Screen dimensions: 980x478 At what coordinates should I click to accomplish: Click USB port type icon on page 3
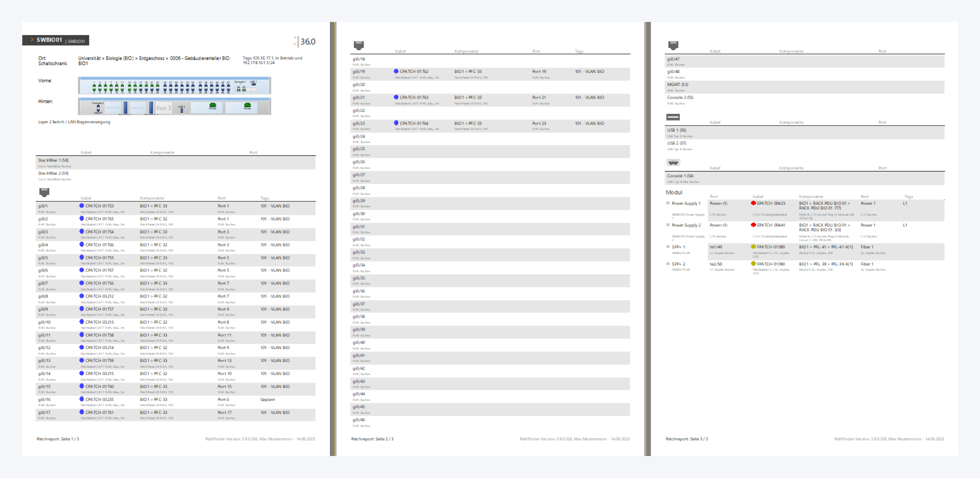[673, 117]
